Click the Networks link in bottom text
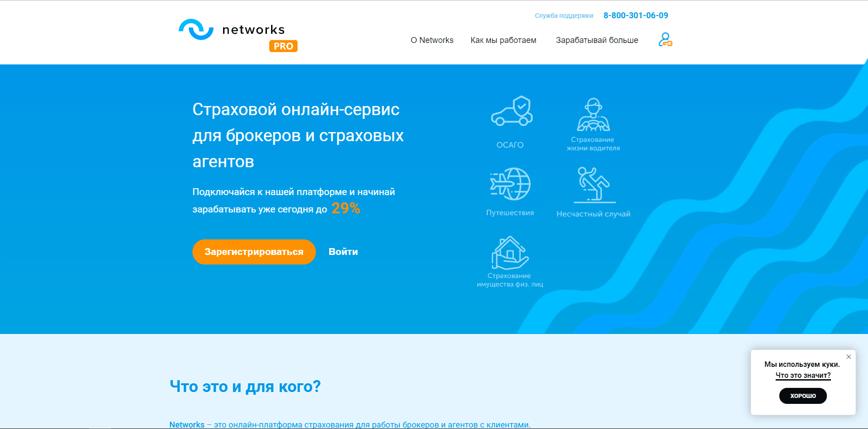Viewport: 868px width, 429px height. coord(186,424)
